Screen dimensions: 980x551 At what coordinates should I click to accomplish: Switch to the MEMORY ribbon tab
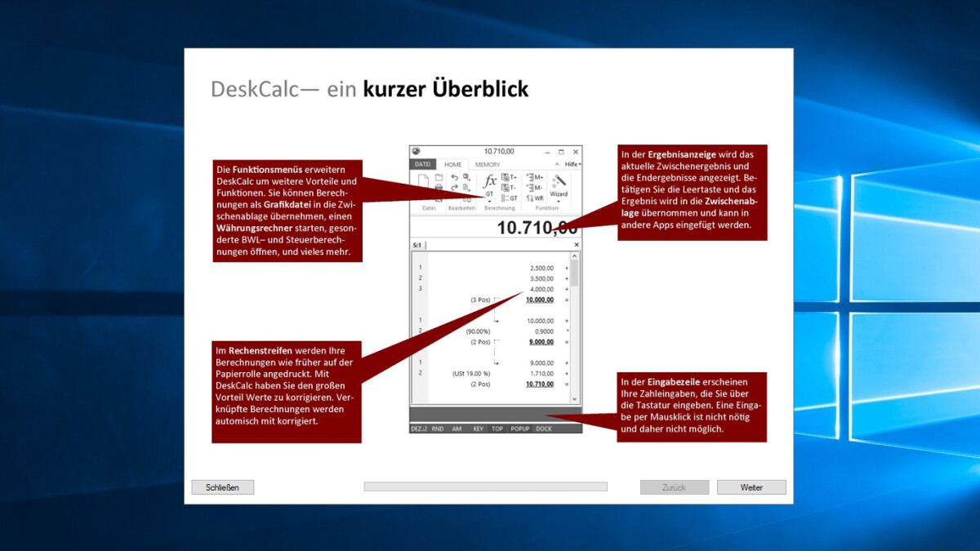(488, 164)
